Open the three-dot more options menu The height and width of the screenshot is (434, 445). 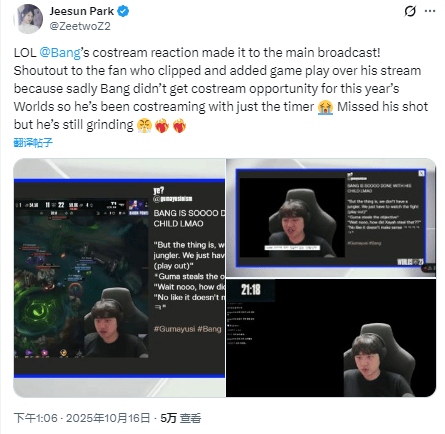point(430,11)
